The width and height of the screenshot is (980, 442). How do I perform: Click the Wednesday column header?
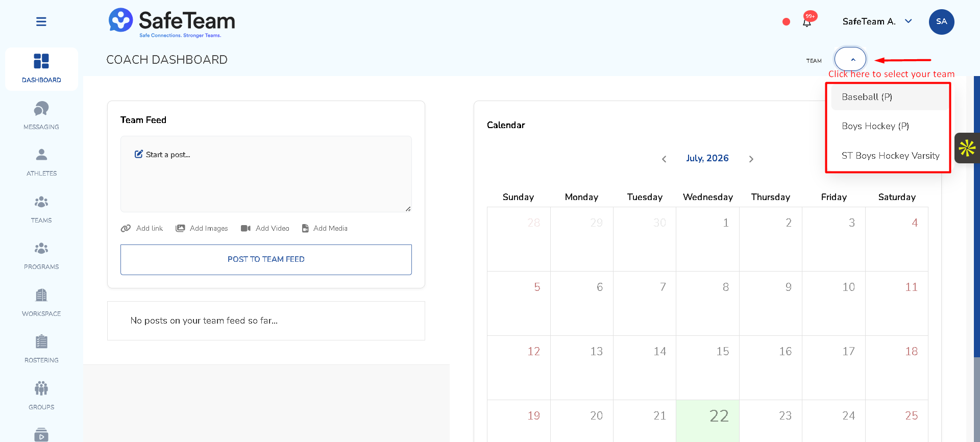(707, 197)
